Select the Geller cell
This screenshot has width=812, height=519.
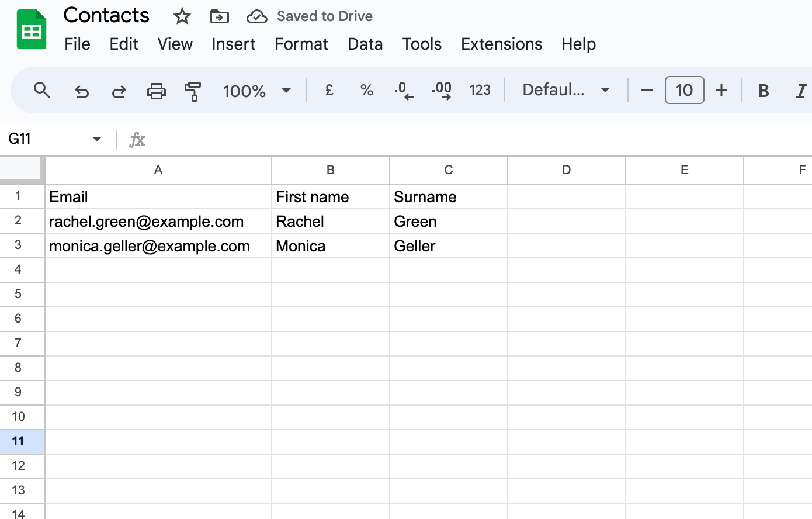click(449, 246)
